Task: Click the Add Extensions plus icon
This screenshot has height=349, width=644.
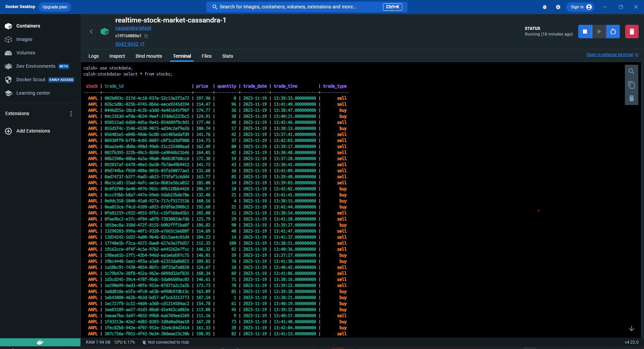Action: pos(8,131)
